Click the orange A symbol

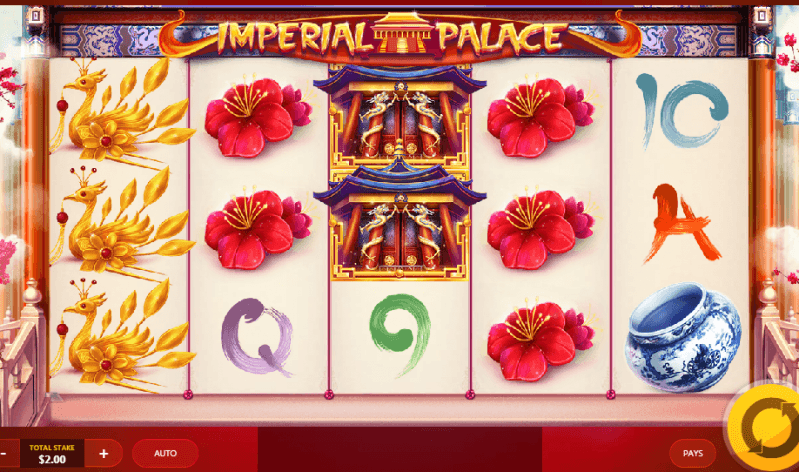681,223
